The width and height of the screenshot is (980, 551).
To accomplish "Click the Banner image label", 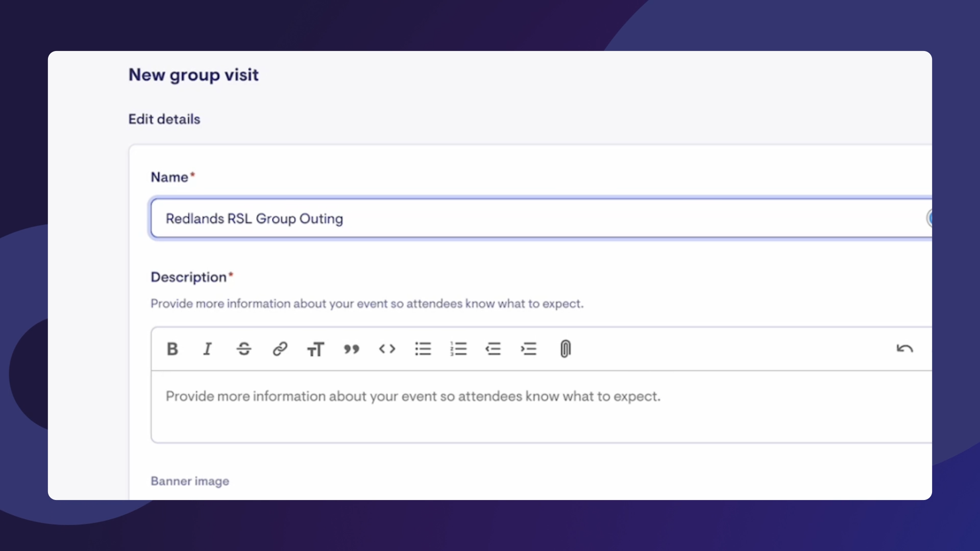I will tap(190, 481).
